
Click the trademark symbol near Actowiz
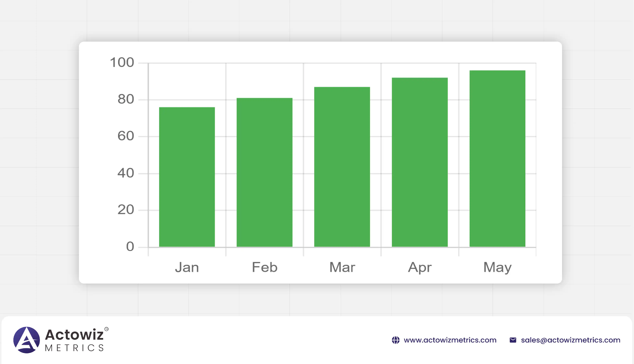[x=106, y=329]
